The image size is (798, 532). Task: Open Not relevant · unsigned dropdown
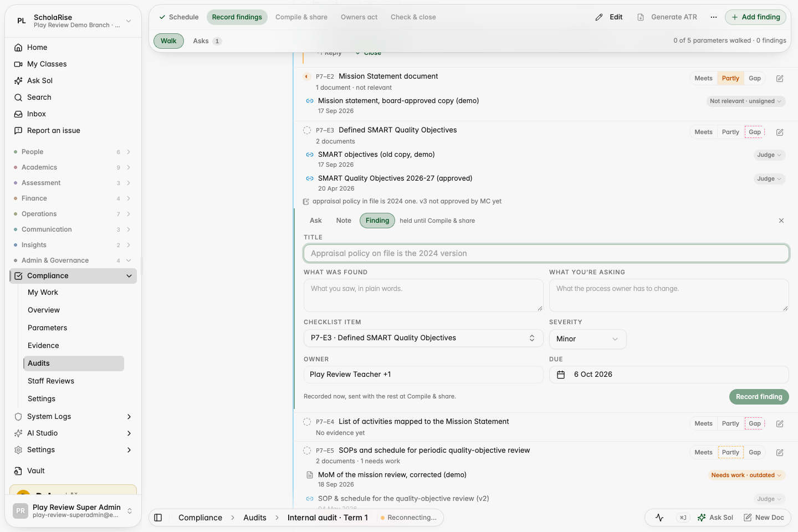click(746, 101)
